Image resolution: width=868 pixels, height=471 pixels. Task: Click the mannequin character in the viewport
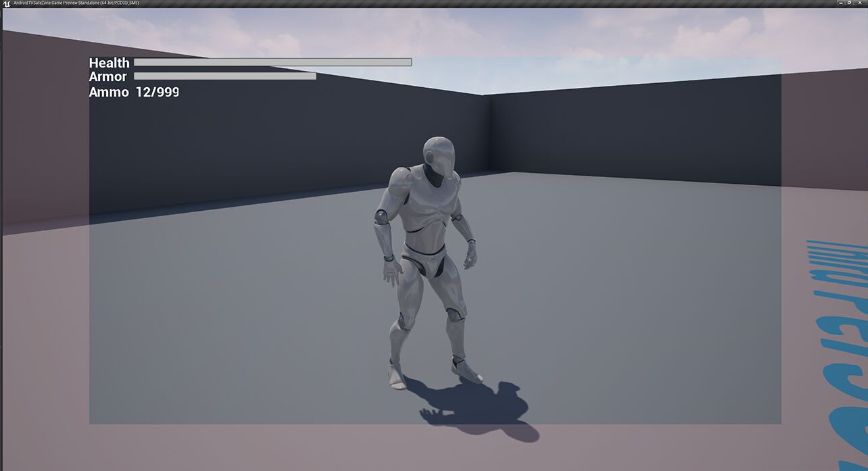(427, 264)
